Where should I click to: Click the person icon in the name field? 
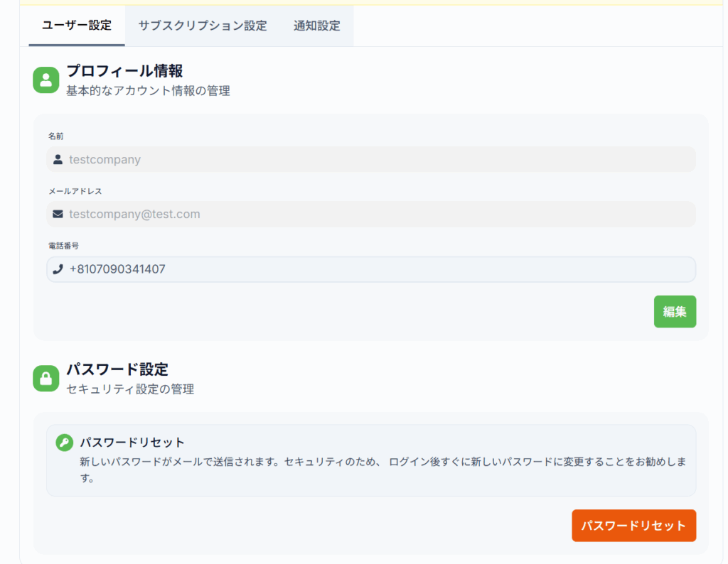58,160
